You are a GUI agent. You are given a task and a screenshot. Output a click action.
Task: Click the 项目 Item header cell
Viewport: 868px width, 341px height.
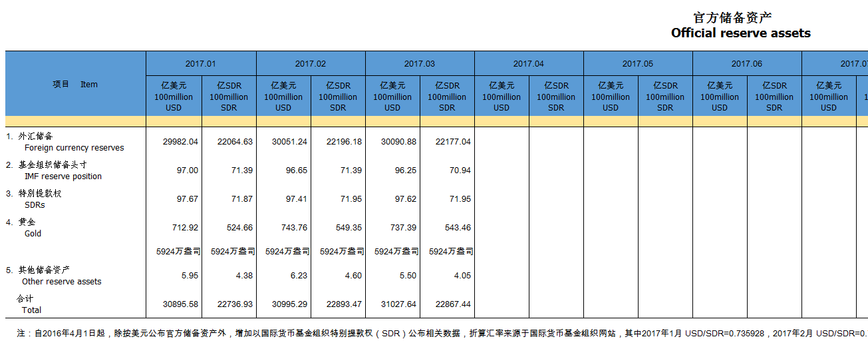(x=75, y=85)
